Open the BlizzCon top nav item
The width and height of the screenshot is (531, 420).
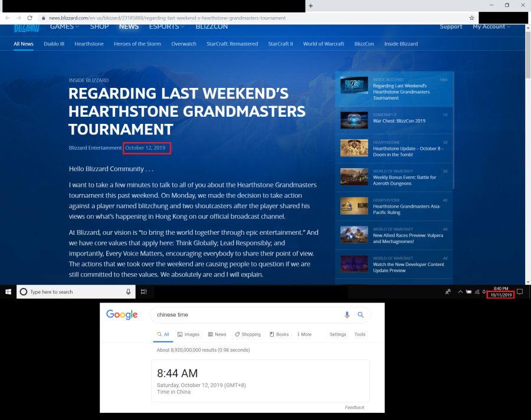point(212,27)
